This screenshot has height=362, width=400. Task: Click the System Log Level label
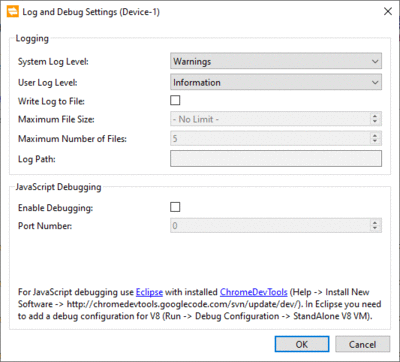[53, 62]
